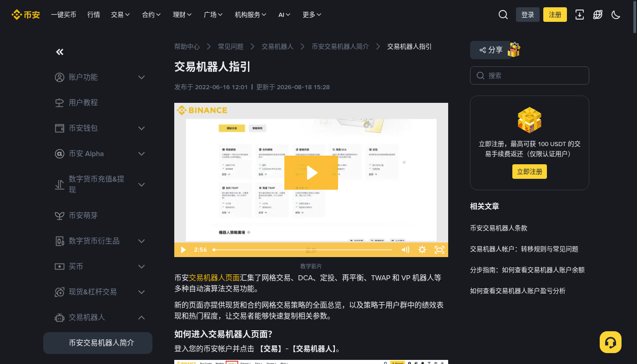637x364 pixels.
Task: Click the 币安萌芽 sprout icon
Action: [60, 216]
